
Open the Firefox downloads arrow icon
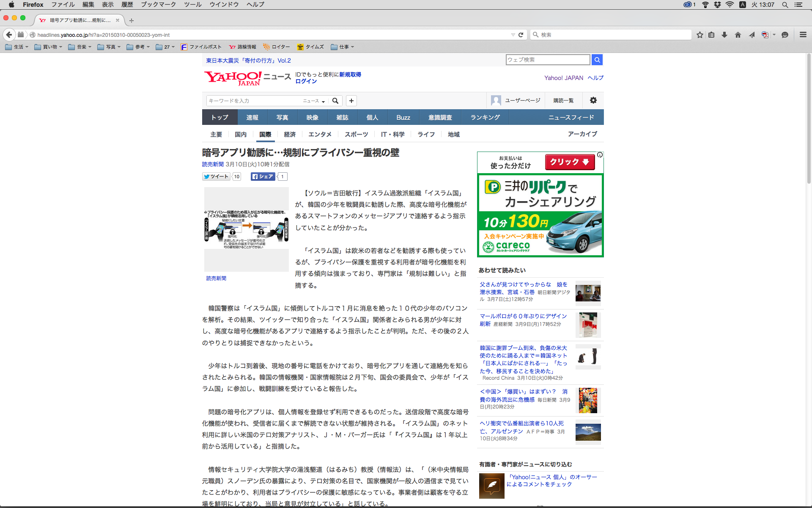724,35
